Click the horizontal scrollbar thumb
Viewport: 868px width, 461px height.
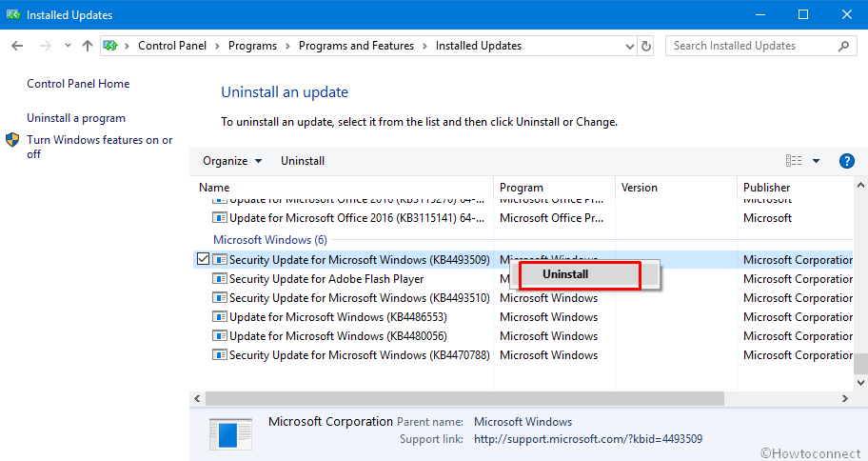coord(464,398)
